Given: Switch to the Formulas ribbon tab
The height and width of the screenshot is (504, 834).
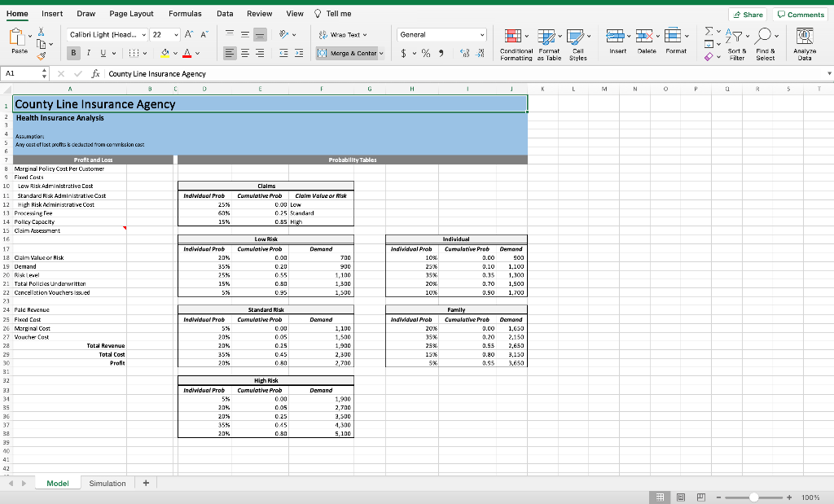Looking at the screenshot, I should [185, 13].
